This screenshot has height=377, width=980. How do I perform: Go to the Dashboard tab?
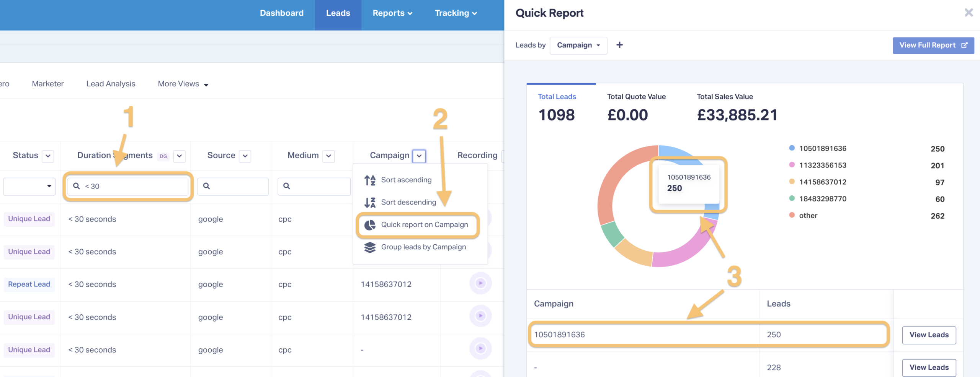coord(282,13)
